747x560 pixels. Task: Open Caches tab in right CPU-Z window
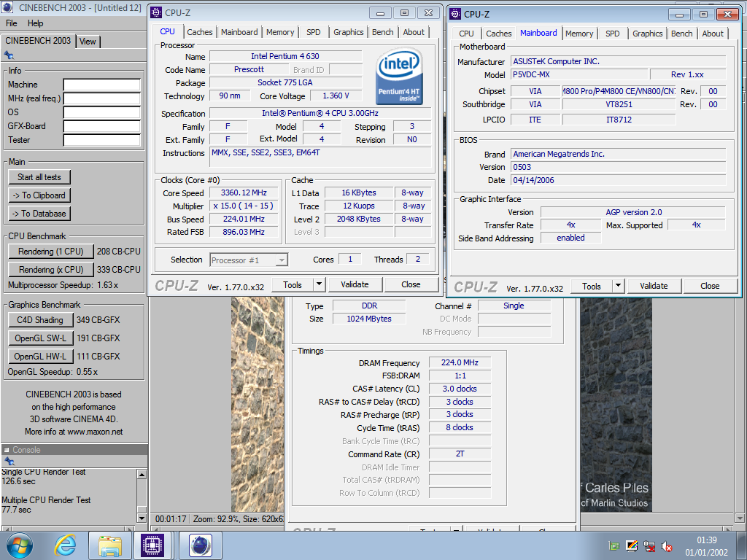(x=499, y=34)
